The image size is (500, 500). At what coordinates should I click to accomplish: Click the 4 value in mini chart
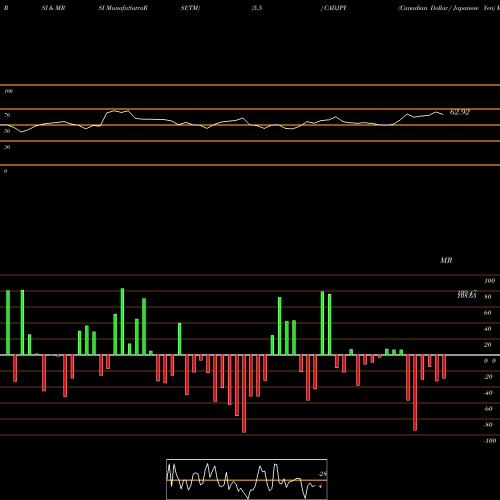(320, 486)
